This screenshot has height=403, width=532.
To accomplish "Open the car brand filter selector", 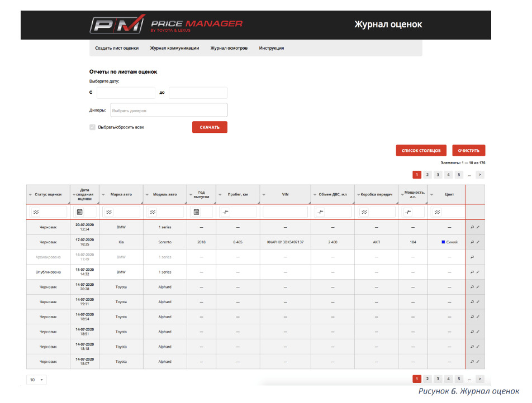I will 109,212.
